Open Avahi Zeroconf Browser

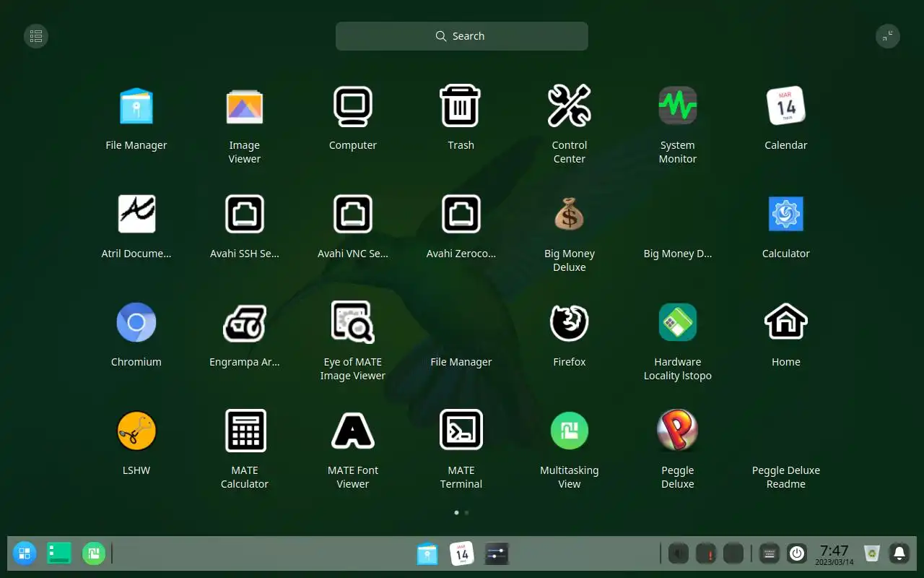pyautogui.click(x=461, y=215)
